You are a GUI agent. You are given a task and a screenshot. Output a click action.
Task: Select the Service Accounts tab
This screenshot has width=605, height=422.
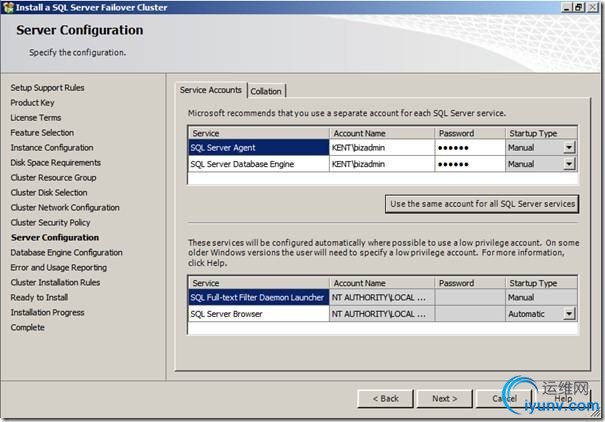211,90
